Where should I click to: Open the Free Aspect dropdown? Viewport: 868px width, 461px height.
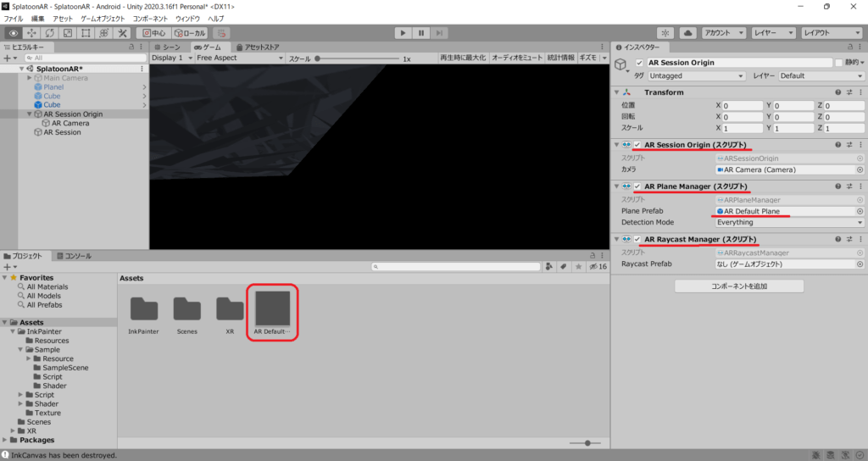[x=240, y=58]
